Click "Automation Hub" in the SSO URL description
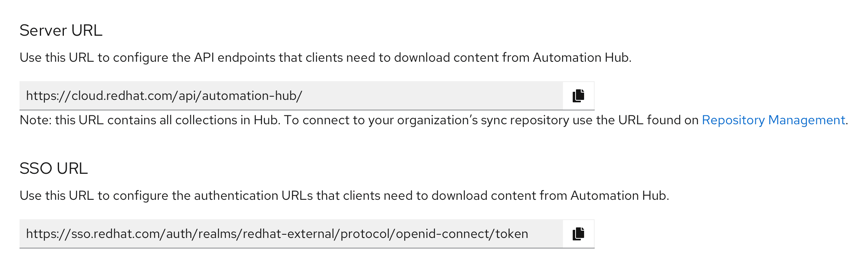The width and height of the screenshot is (868, 268). 618,196
